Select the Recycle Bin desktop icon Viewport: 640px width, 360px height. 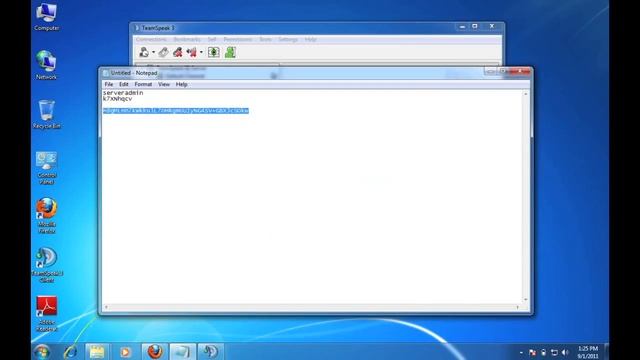click(47, 115)
